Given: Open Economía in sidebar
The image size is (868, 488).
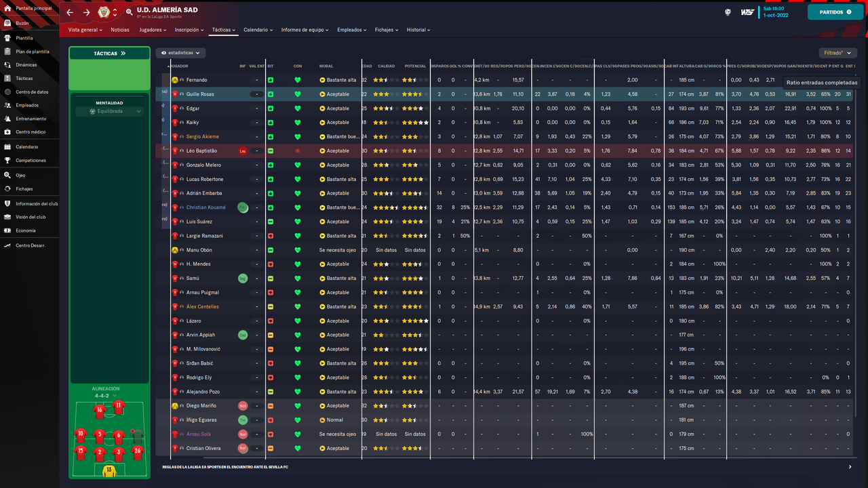Looking at the screenshot, I should pyautogui.click(x=26, y=230).
